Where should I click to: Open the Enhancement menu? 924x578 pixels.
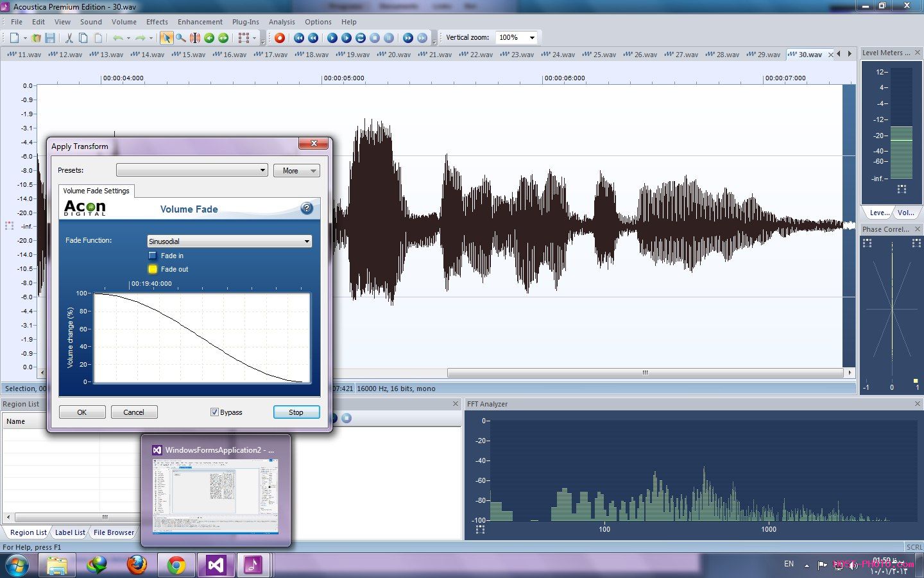click(200, 22)
